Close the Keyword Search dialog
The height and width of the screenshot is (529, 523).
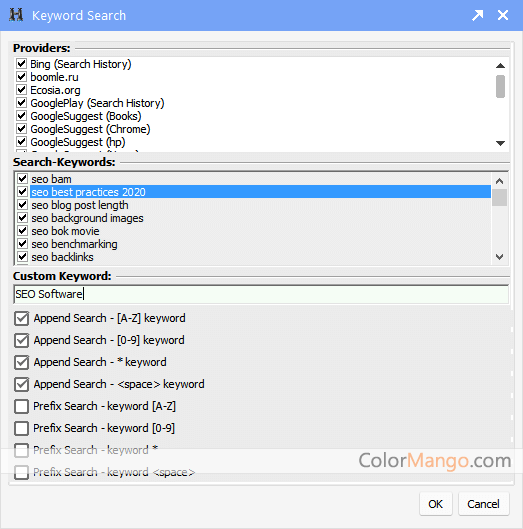coord(503,15)
